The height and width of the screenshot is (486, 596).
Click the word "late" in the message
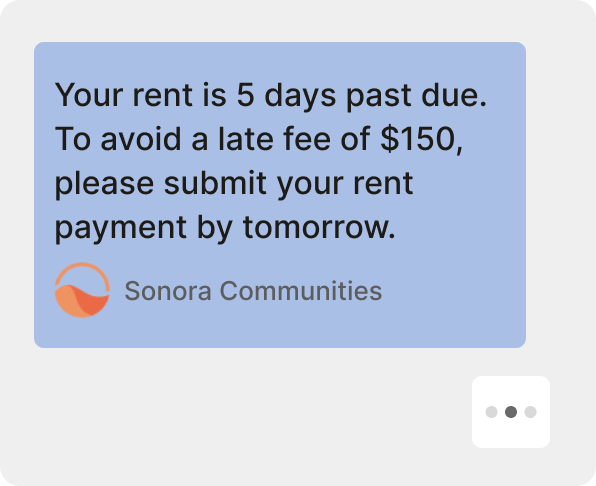pyautogui.click(x=246, y=139)
